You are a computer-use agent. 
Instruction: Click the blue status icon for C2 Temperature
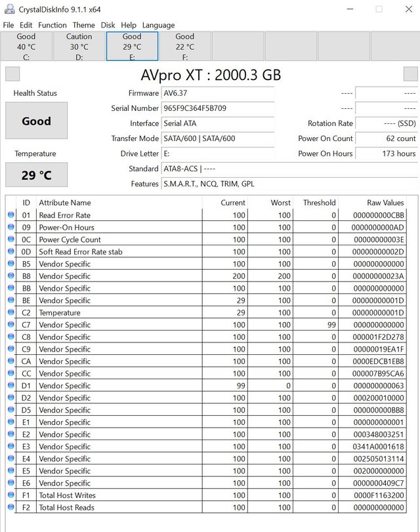[x=11, y=312]
